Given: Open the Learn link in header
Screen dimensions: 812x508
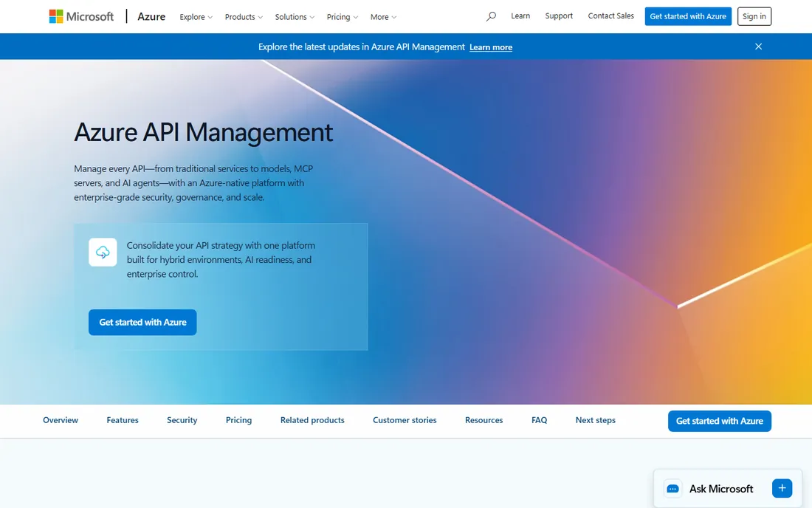Looking at the screenshot, I should (520, 16).
